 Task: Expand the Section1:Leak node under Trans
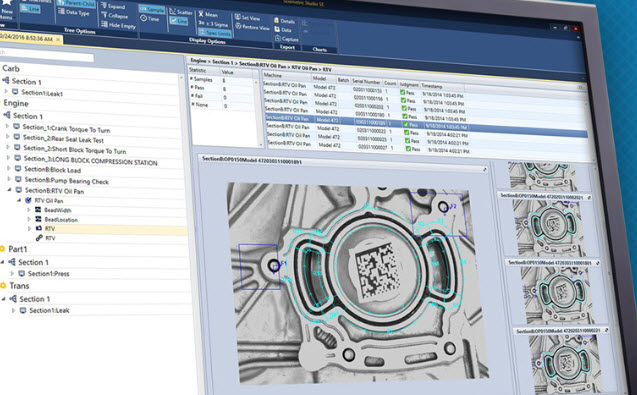click(x=13, y=310)
